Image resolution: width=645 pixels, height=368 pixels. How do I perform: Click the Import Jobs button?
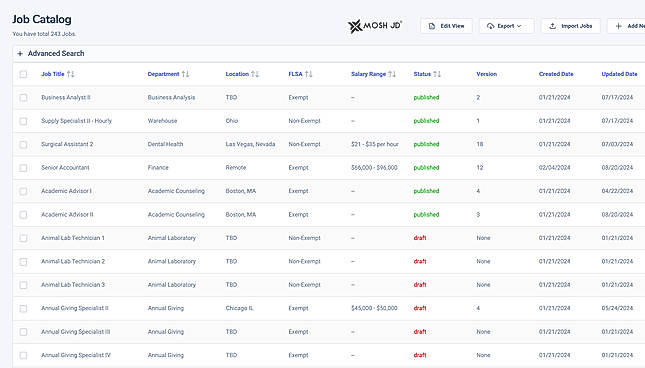pyautogui.click(x=571, y=26)
